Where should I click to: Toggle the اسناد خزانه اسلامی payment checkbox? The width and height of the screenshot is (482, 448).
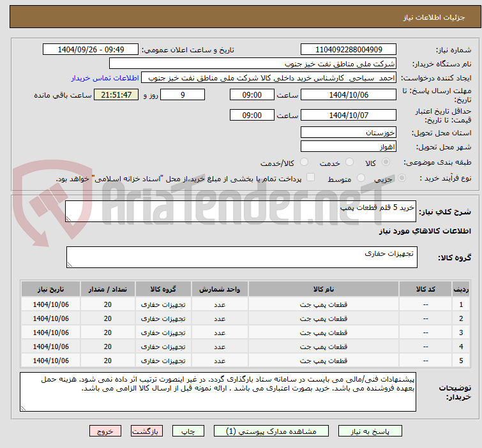311,177
